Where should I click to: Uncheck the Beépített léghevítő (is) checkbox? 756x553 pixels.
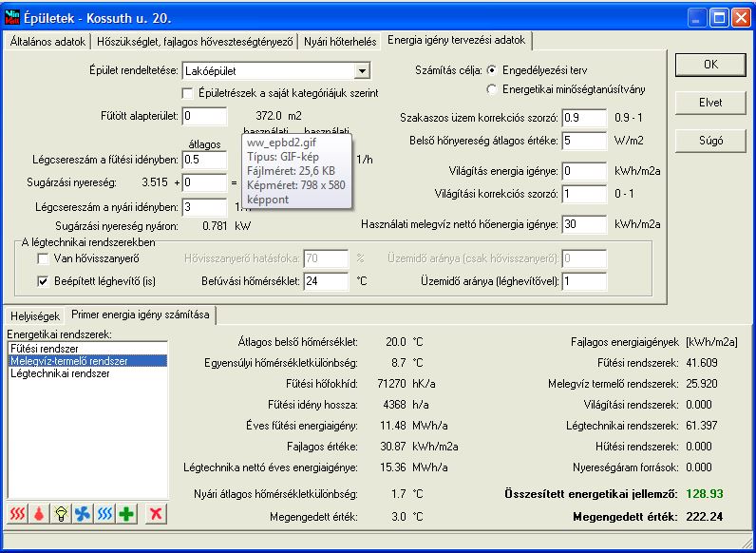coord(44,281)
